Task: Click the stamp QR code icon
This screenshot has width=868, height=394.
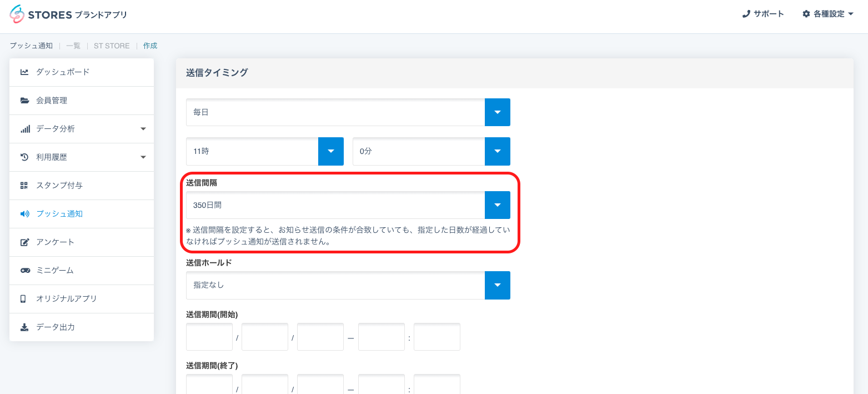Action: (x=24, y=186)
